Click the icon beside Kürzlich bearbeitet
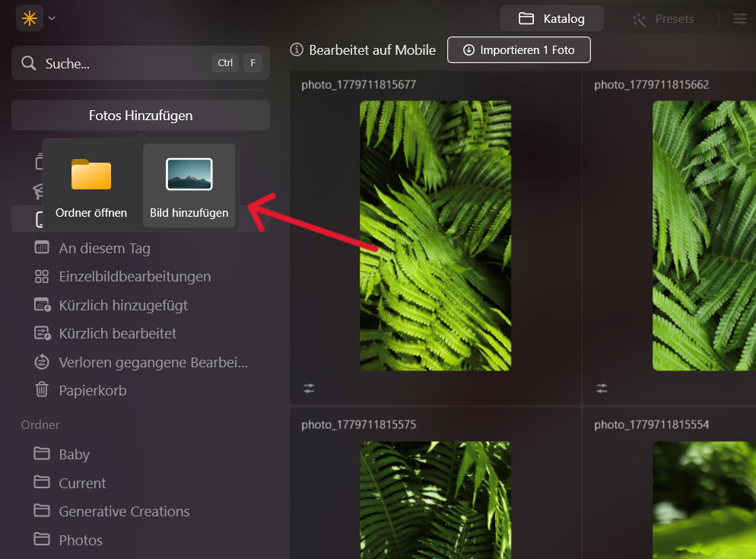Screen dimensions: 756x559 (x=43, y=333)
